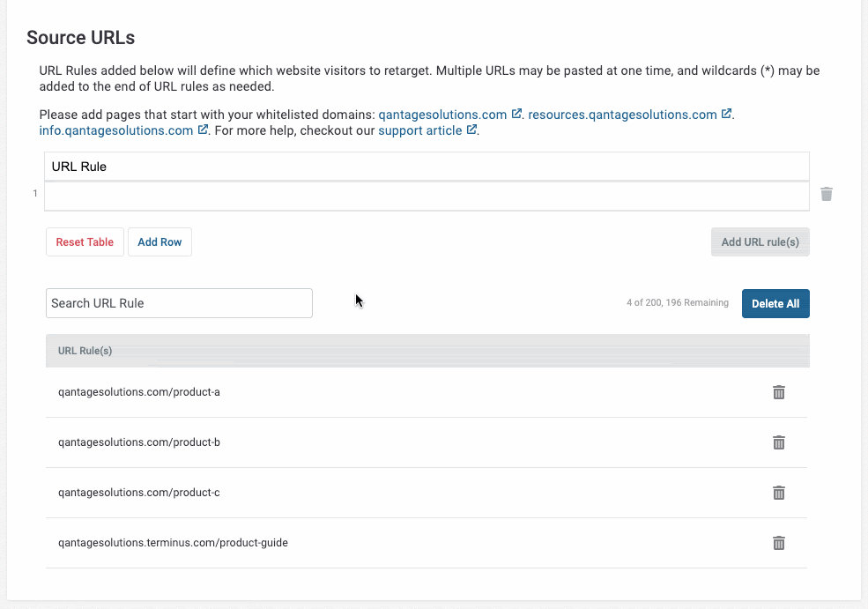Open the support article link
This screenshot has width=868, height=609.
pos(420,130)
